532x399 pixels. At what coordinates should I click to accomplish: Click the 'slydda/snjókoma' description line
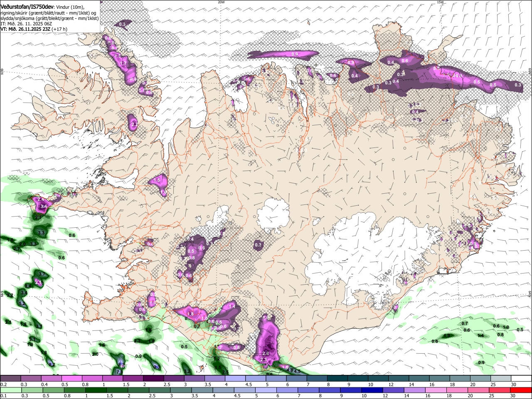[49, 18]
